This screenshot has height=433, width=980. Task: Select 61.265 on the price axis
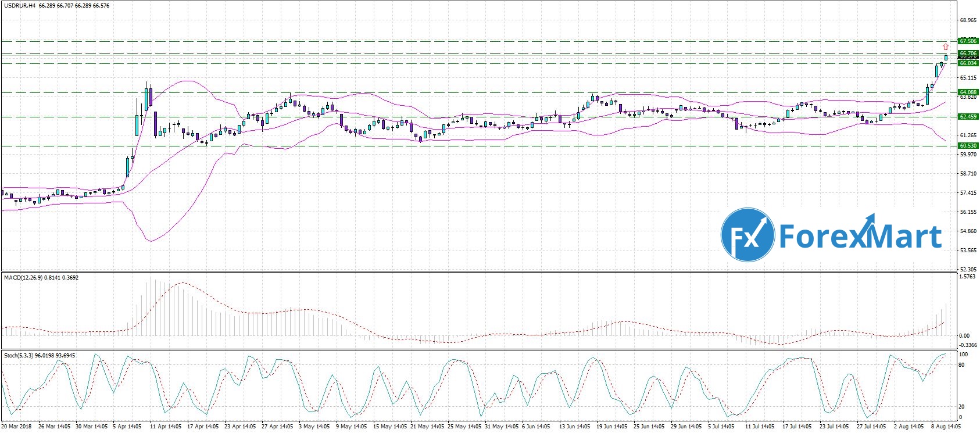[968, 135]
